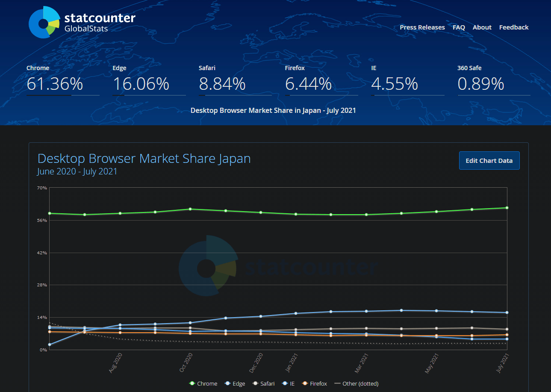Select the Chrome 61.36% header value

tap(55, 84)
